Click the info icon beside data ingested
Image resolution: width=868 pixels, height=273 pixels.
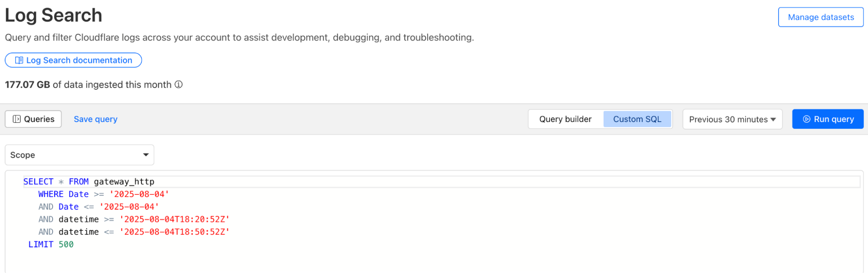178,85
